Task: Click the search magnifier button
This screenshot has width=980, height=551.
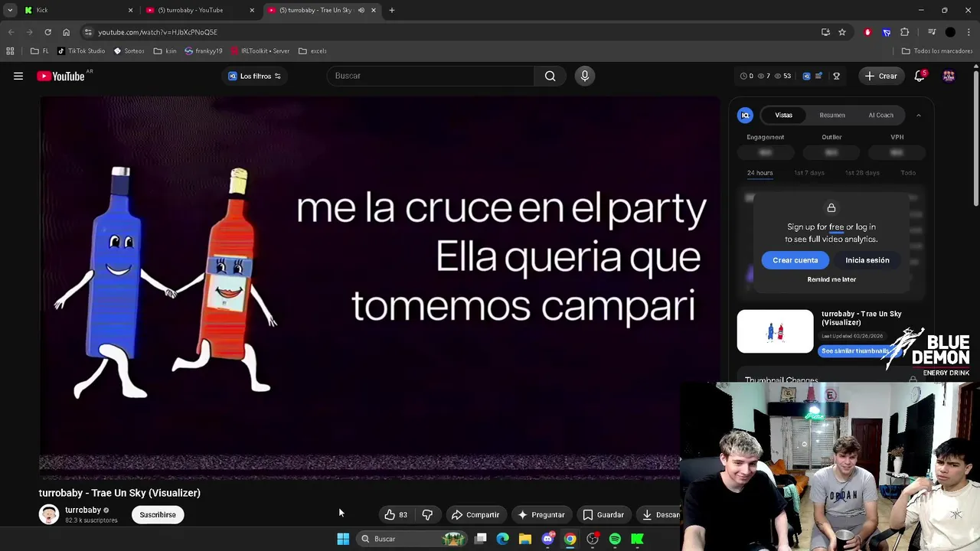Action: [550, 76]
